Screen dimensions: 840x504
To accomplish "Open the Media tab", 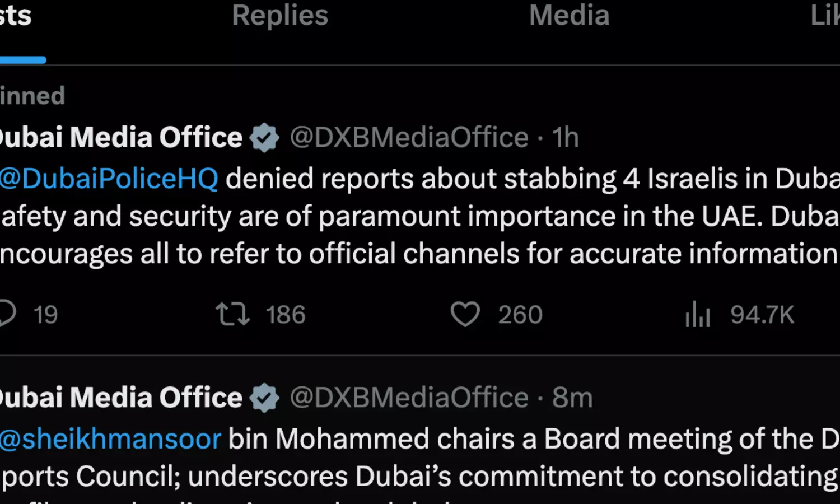I will (569, 16).
